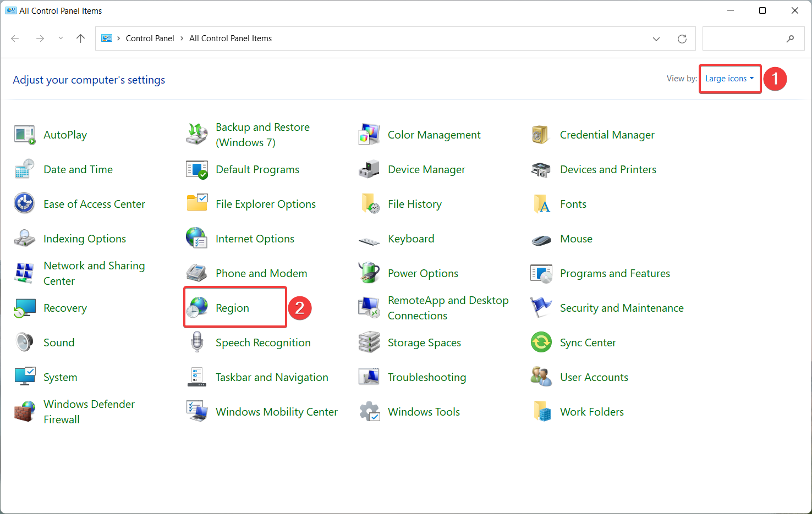Expand the chevron before Control Panel breadcrumb
Viewport: 812px width, 514px height.
[119, 38]
